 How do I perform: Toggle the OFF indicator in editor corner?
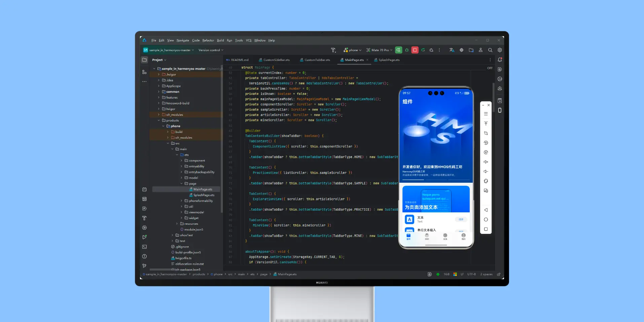pyautogui.click(x=490, y=68)
